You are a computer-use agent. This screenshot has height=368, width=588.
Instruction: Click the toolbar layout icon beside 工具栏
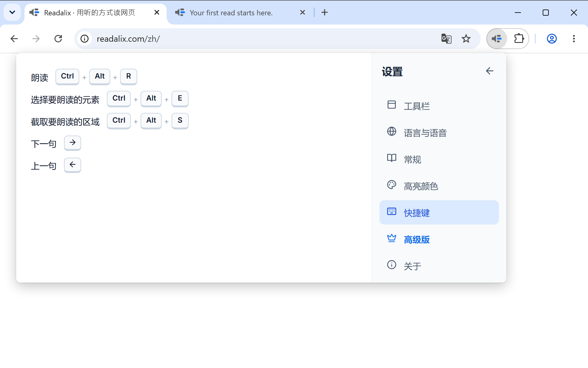tap(392, 105)
